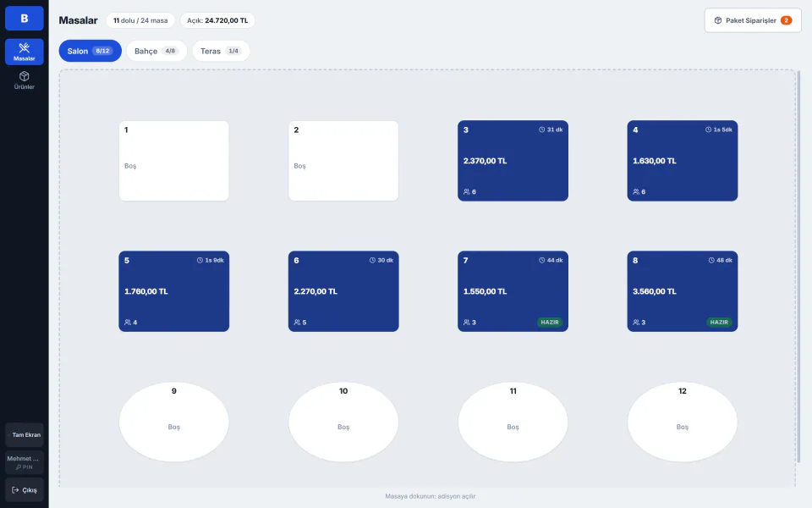Toggle Tam Ekran fullscreen mode
The height and width of the screenshot is (508, 812).
(x=25, y=435)
